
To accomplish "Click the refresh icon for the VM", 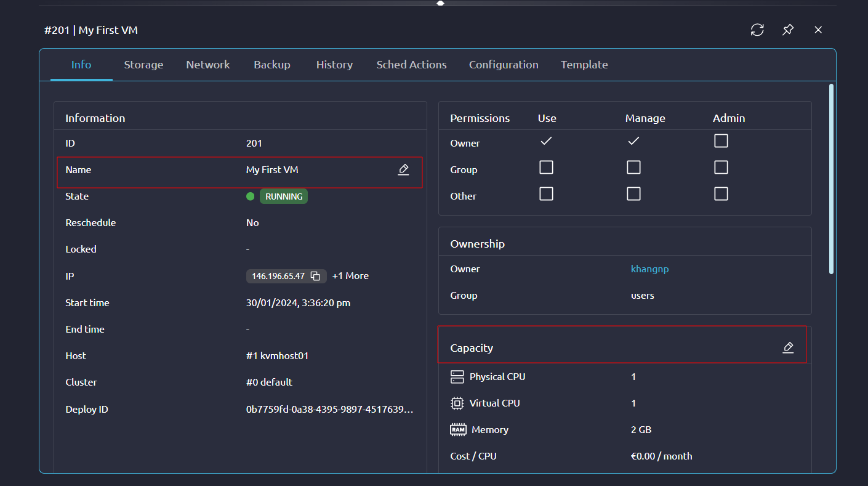I will tap(757, 30).
